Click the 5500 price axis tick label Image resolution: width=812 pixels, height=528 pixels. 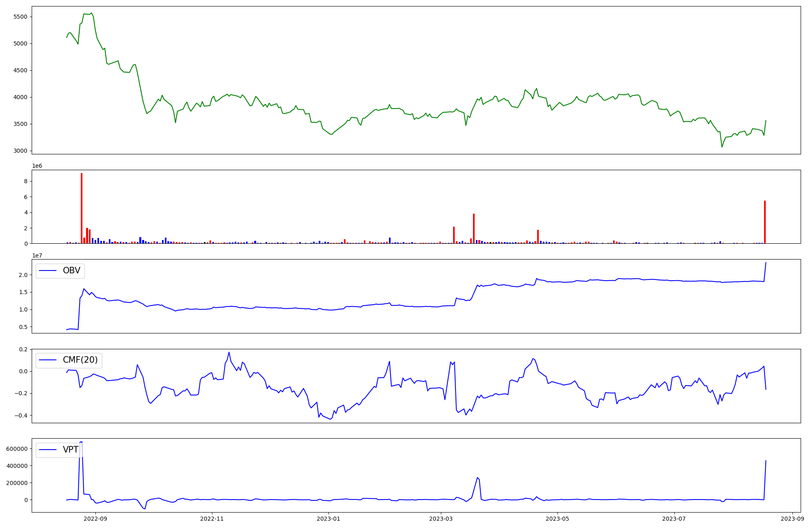(20, 17)
